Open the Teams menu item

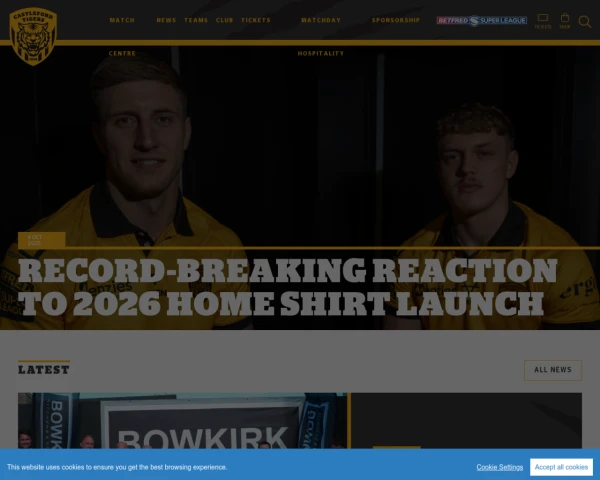(x=196, y=20)
